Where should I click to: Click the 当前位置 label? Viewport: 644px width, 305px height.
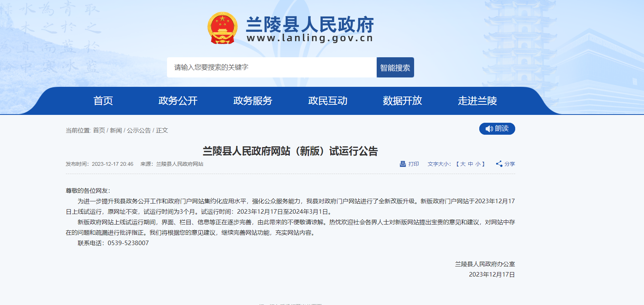[x=78, y=130]
